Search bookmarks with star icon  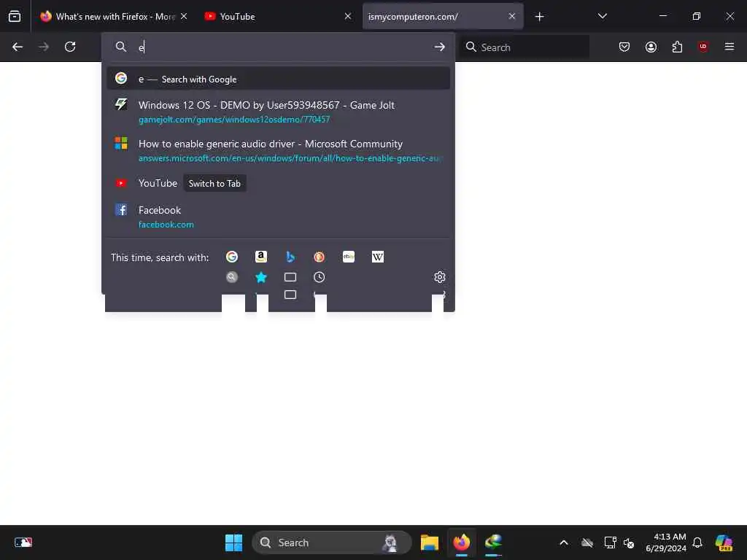(x=261, y=277)
